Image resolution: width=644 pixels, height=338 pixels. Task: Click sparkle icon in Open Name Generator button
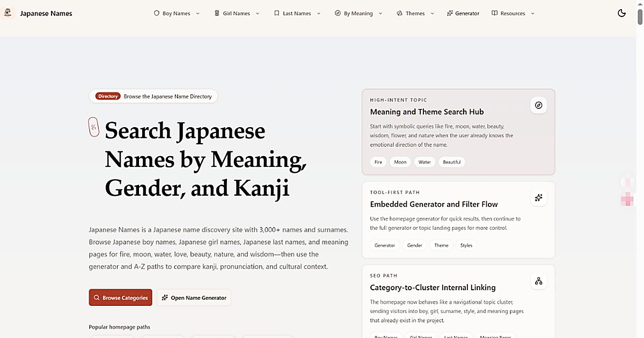pos(165,298)
